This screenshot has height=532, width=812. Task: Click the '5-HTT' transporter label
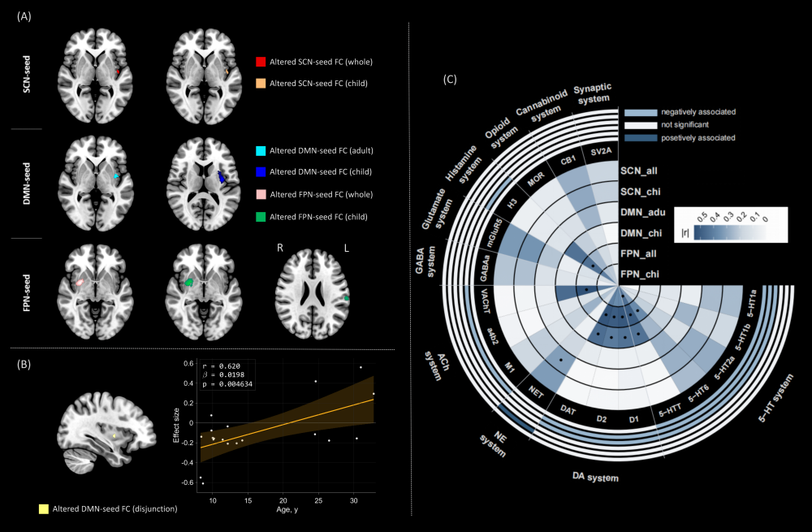click(x=670, y=411)
